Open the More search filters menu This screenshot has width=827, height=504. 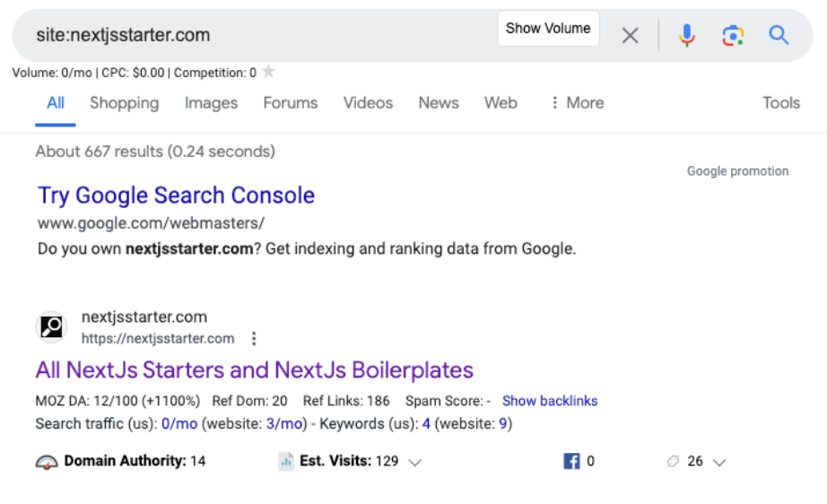point(577,103)
